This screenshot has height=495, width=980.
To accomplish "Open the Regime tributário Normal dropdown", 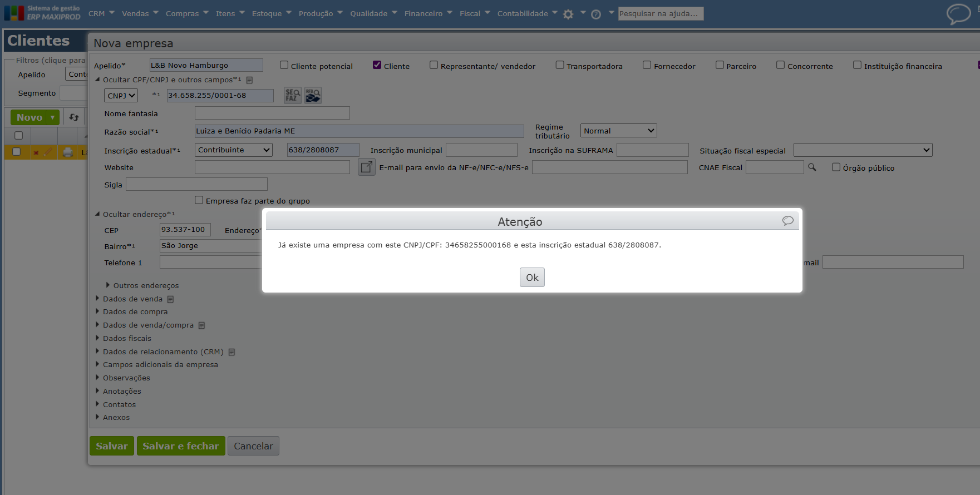I will tap(619, 131).
